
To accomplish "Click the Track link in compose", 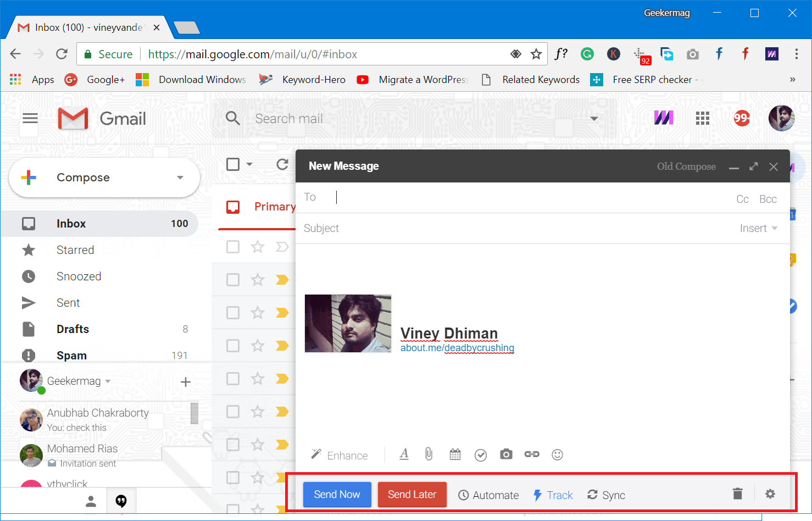I will click(x=553, y=495).
